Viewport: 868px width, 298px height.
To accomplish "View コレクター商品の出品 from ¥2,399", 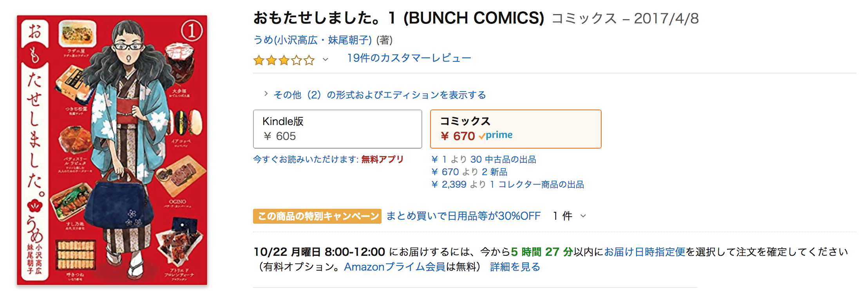I will (508, 185).
